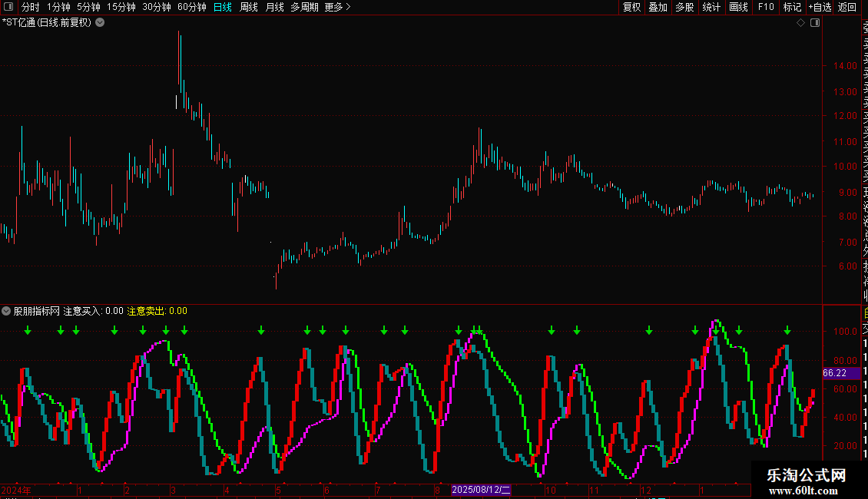Toggle the chart's right side panel icon

[815, 23]
